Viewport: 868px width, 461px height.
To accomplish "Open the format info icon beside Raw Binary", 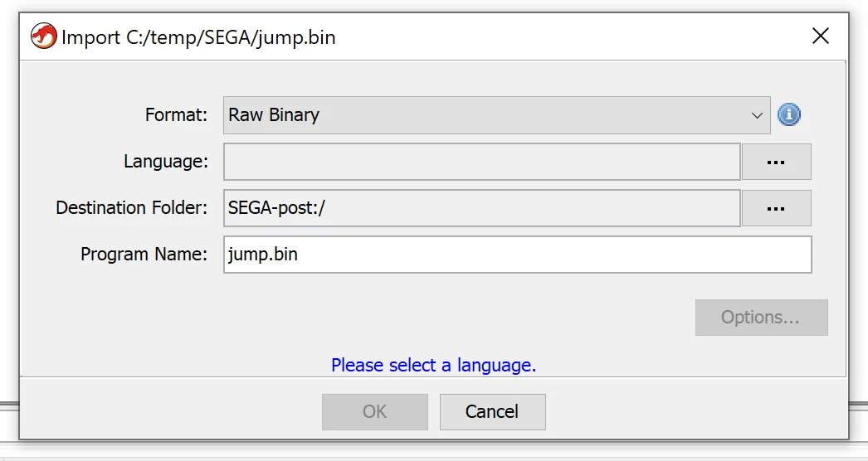I will click(x=789, y=114).
